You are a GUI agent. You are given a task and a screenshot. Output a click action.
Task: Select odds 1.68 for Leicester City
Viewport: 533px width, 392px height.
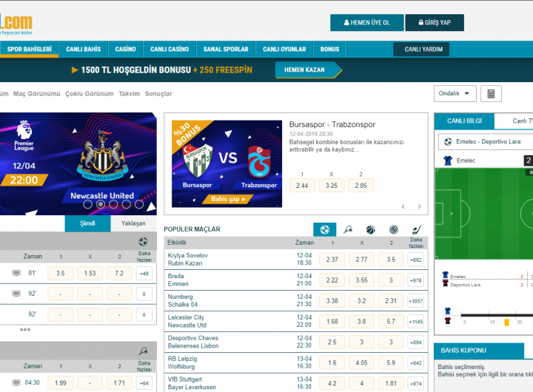(x=332, y=321)
